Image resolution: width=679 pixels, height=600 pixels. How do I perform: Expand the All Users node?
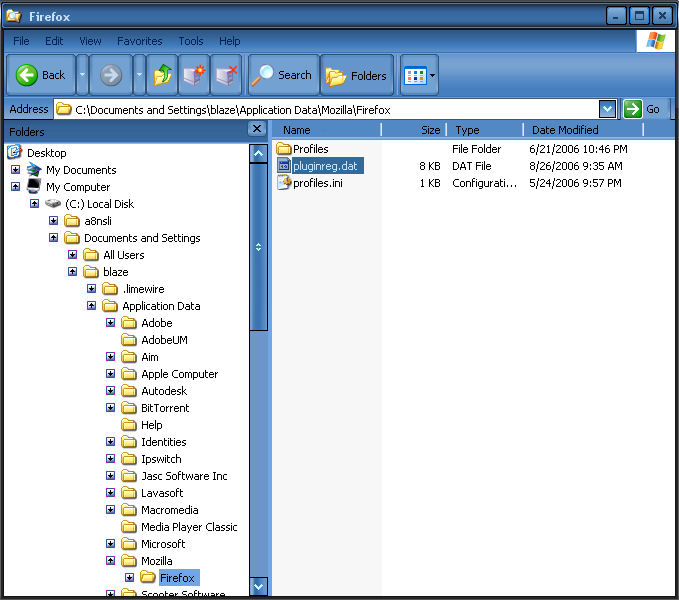tap(73, 255)
